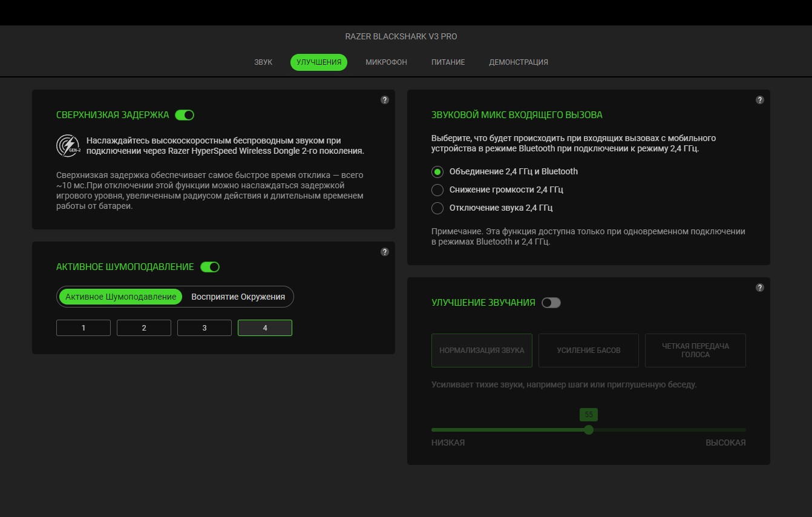The height and width of the screenshot is (517, 812).
Task: Open help for Улучшение звучания panel
Action: pyautogui.click(x=760, y=288)
